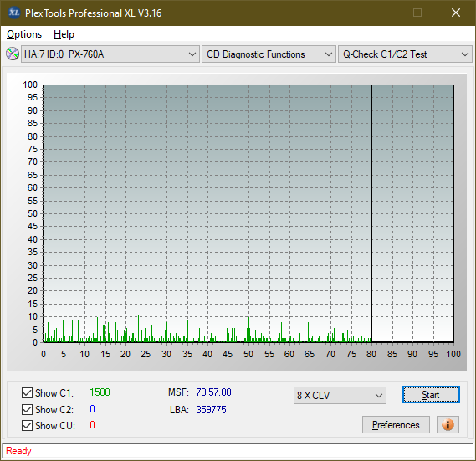Change the 8 X CLV speed dropdown
The height and width of the screenshot is (461, 476).
pos(340,396)
